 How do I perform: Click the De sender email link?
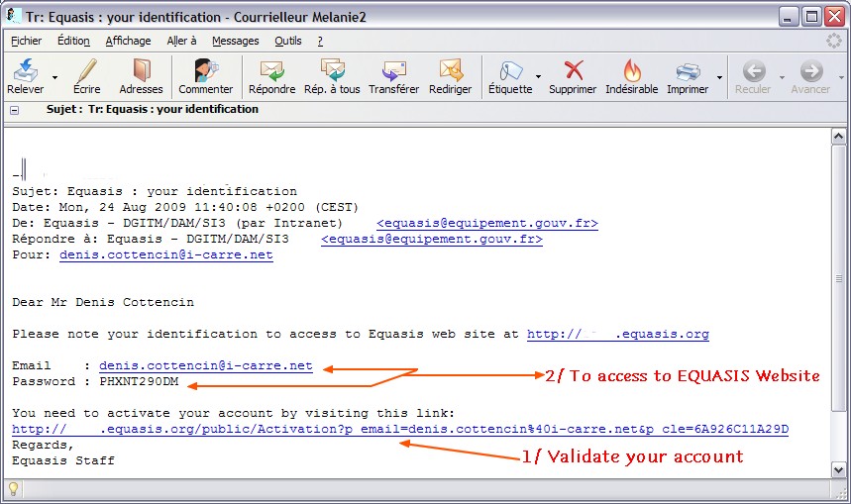(x=487, y=223)
